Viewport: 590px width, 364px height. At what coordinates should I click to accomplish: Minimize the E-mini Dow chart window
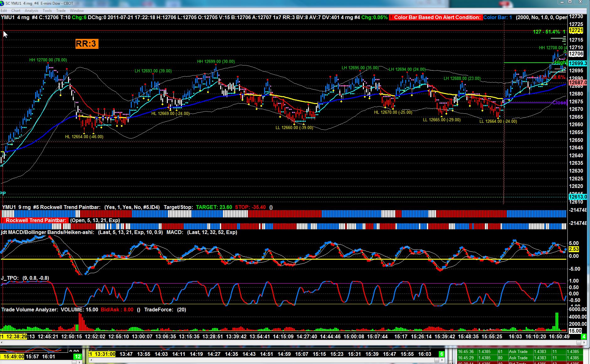point(561,2)
